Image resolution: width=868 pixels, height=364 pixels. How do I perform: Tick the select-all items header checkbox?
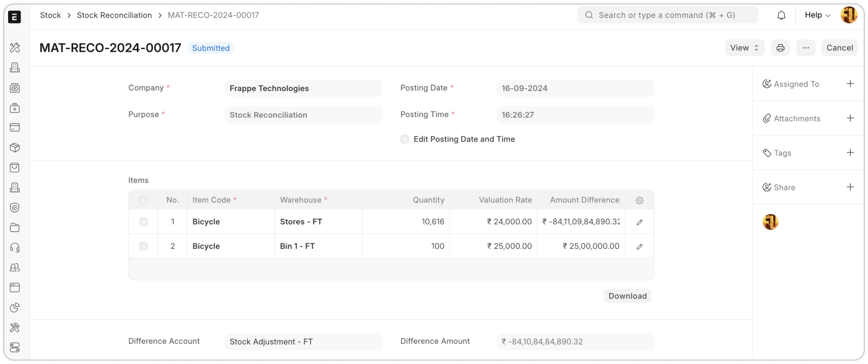143,200
